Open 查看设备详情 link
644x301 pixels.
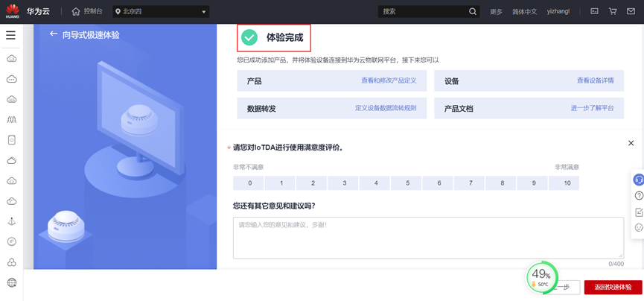(x=595, y=80)
